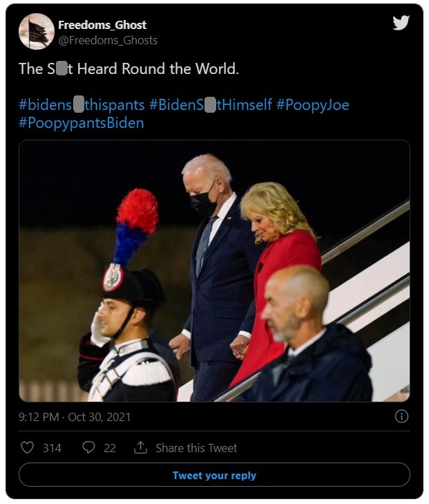This screenshot has height=504, width=429.
Task: Open the @Freedoms_Ghosts handle link
Action: [108, 40]
